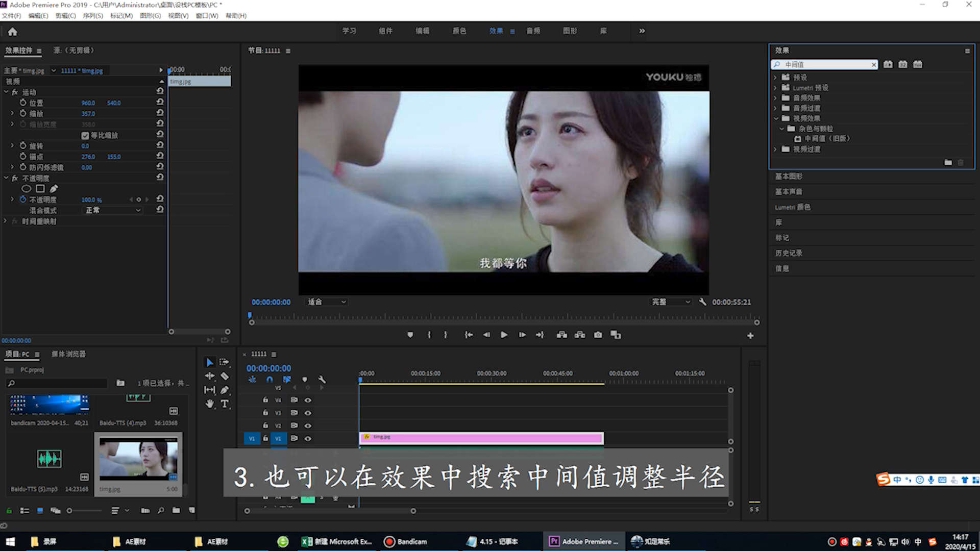980x551 pixels.
Task: Select the Razor tool
Action: (x=225, y=376)
